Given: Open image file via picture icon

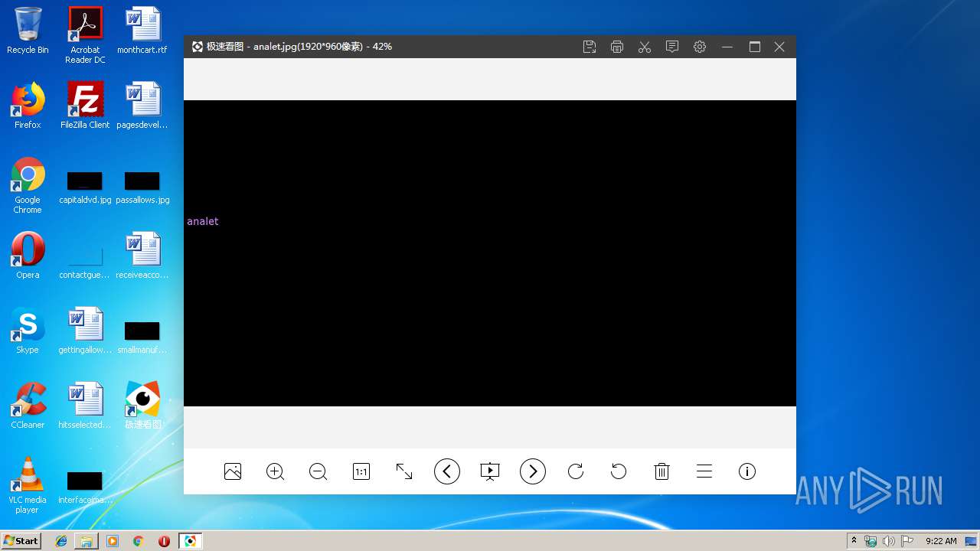Looking at the screenshot, I should pyautogui.click(x=233, y=471).
